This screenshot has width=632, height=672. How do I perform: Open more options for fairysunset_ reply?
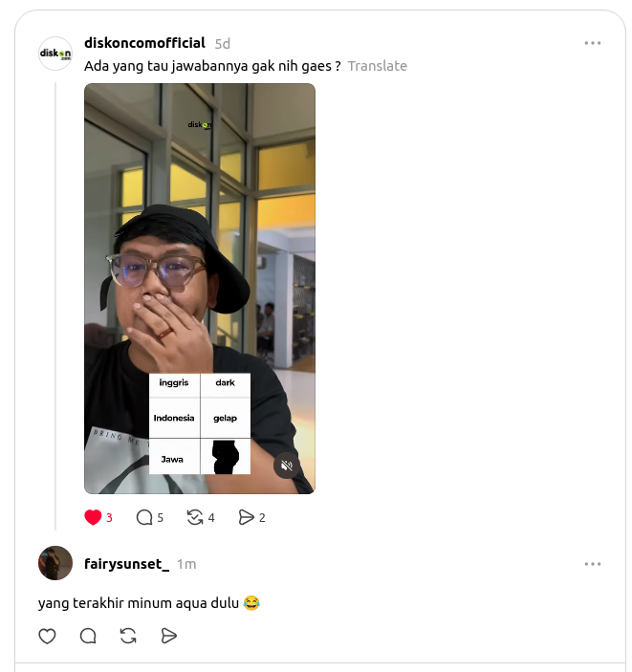pyautogui.click(x=593, y=564)
